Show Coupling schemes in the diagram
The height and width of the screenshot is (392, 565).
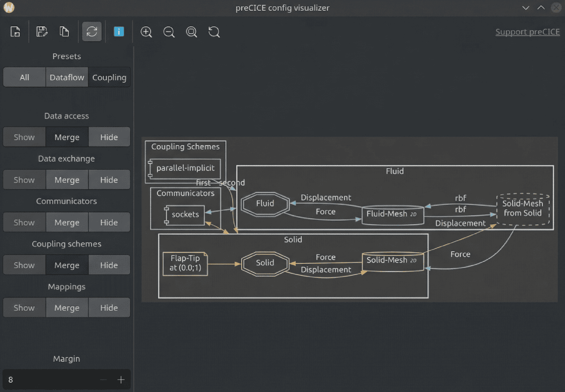tap(24, 264)
